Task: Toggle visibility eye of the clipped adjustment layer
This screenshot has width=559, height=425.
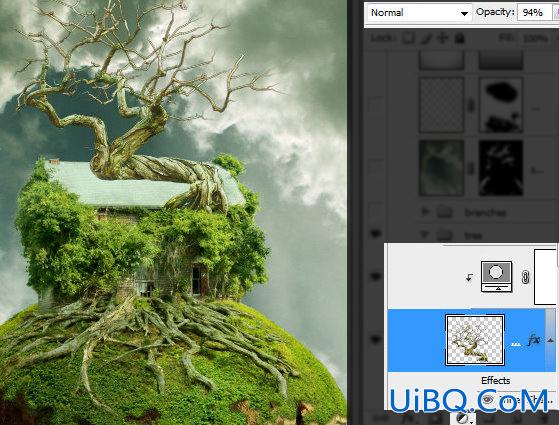Action: point(375,276)
